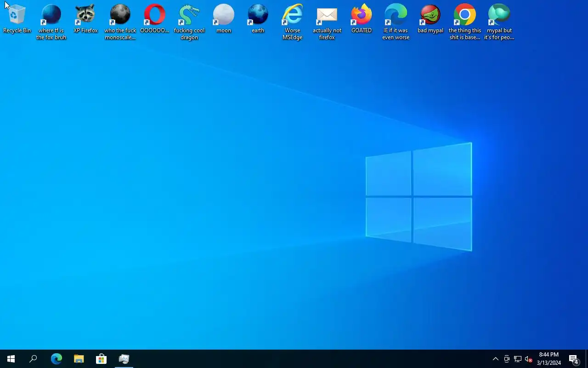The image size is (588, 368).
Task: Select the "Worse MSEdge" Internet Explorer icon
Action: 293,22
